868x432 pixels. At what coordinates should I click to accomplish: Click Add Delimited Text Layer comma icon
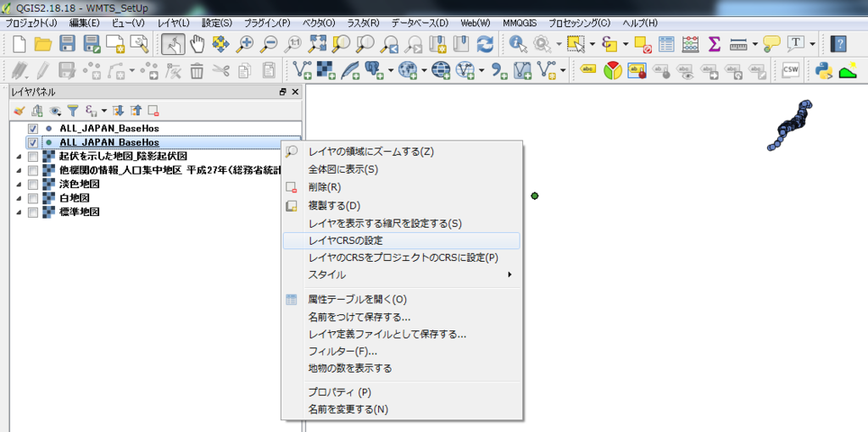coord(500,70)
